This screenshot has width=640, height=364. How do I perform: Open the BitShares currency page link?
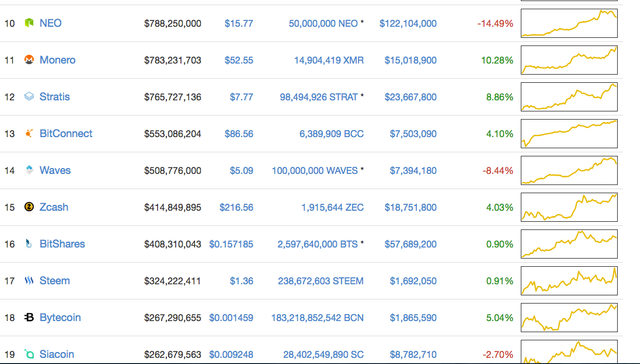point(62,244)
